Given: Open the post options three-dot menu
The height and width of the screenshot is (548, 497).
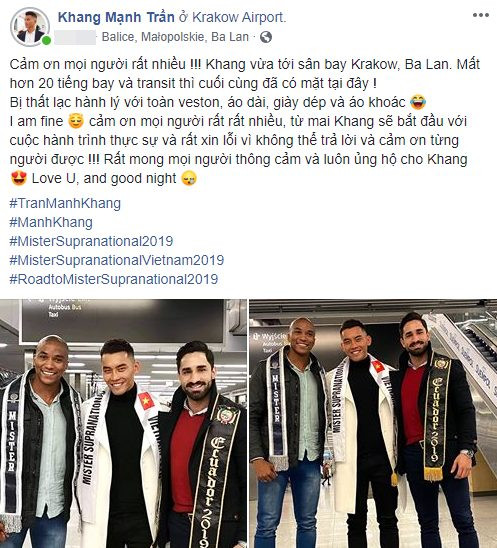Looking at the screenshot, I should pyautogui.click(x=481, y=15).
